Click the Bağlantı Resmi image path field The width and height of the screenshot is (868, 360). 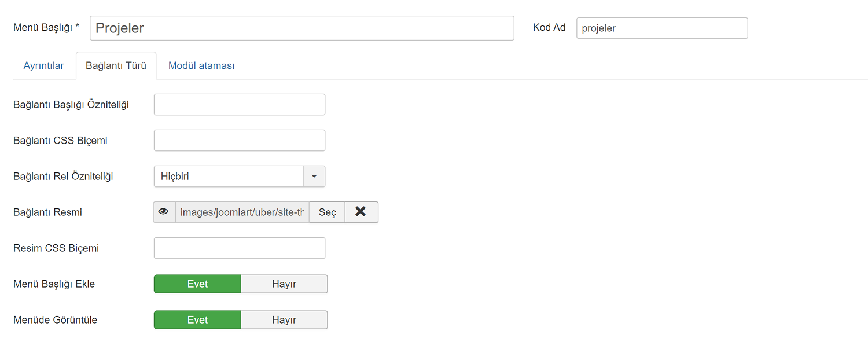(x=242, y=212)
